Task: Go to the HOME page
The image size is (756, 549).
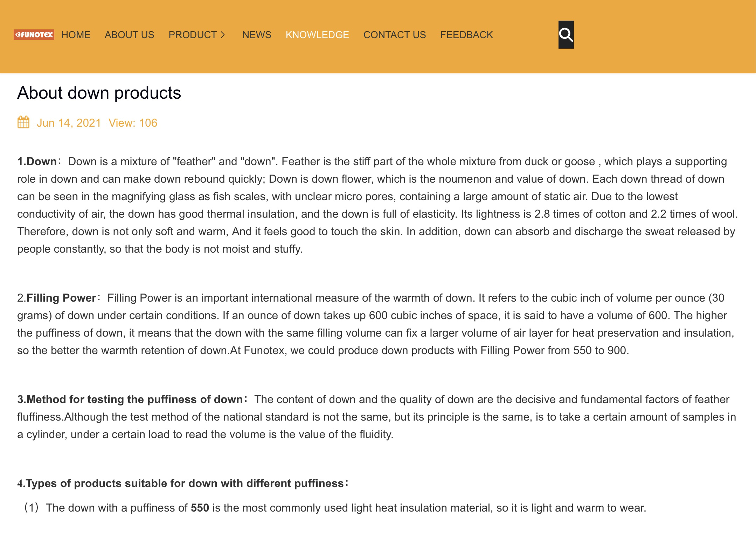Action: point(76,35)
